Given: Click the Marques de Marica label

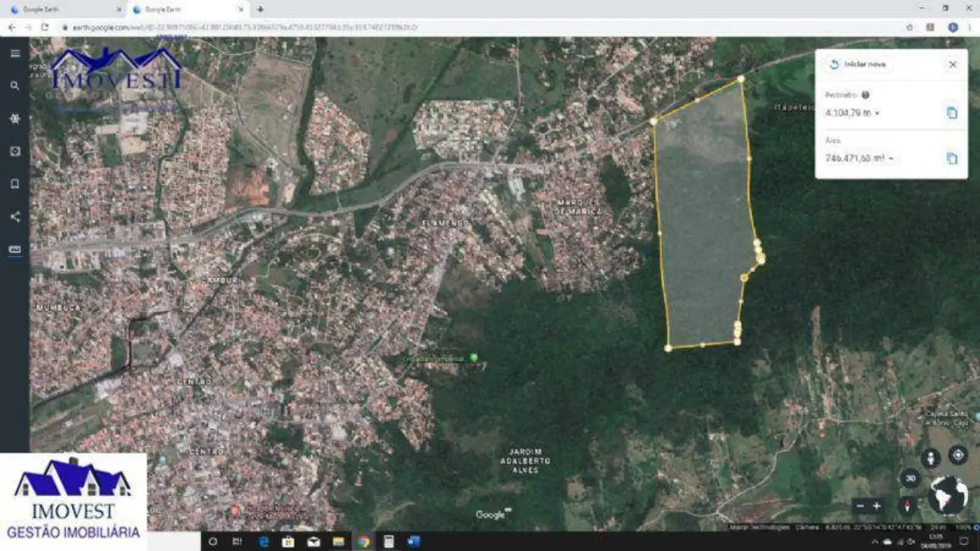Looking at the screenshot, I should tap(578, 208).
